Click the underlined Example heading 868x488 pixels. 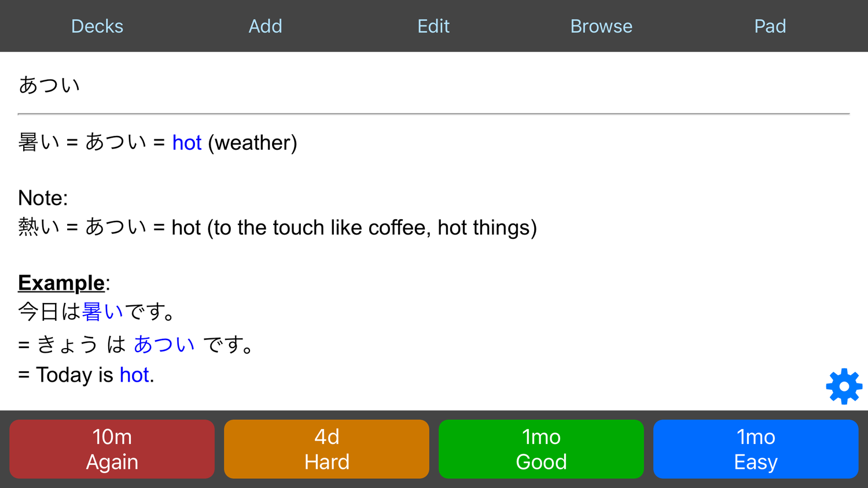pyautogui.click(x=60, y=283)
